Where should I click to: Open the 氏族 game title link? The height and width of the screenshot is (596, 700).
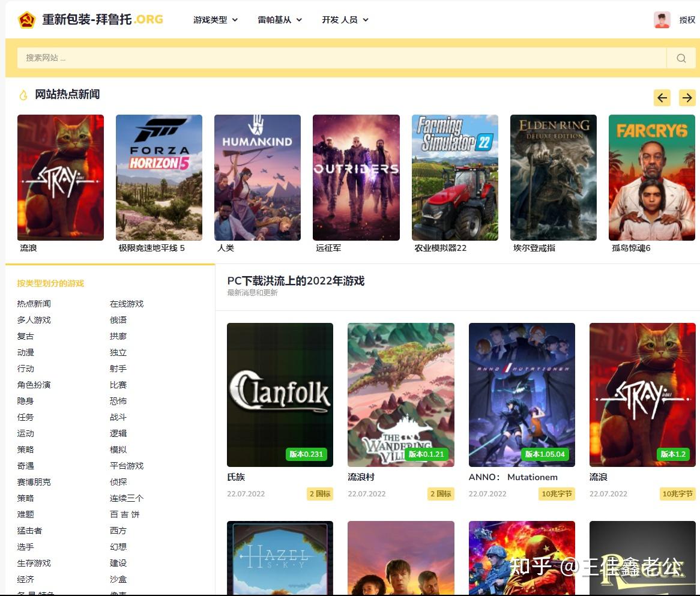click(235, 477)
